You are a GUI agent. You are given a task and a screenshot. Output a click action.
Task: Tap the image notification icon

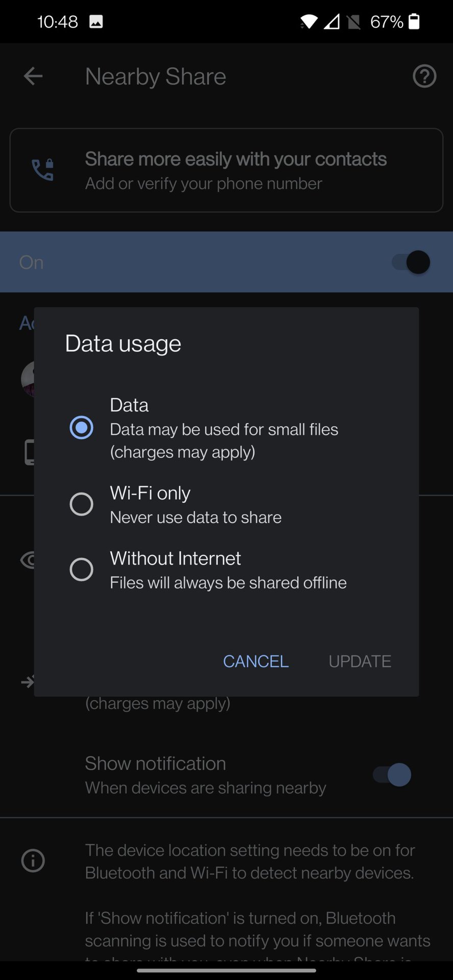(96, 21)
